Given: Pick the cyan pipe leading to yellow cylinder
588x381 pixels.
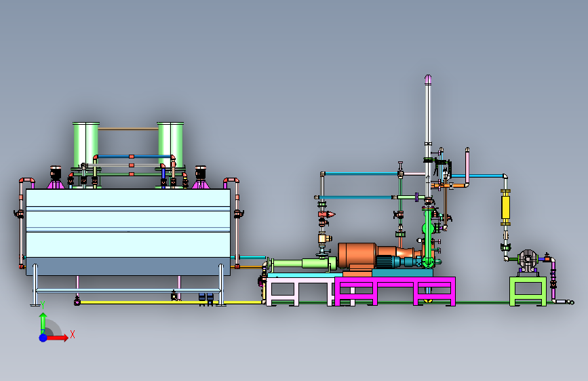Looking at the screenshot, I should 477,176.
